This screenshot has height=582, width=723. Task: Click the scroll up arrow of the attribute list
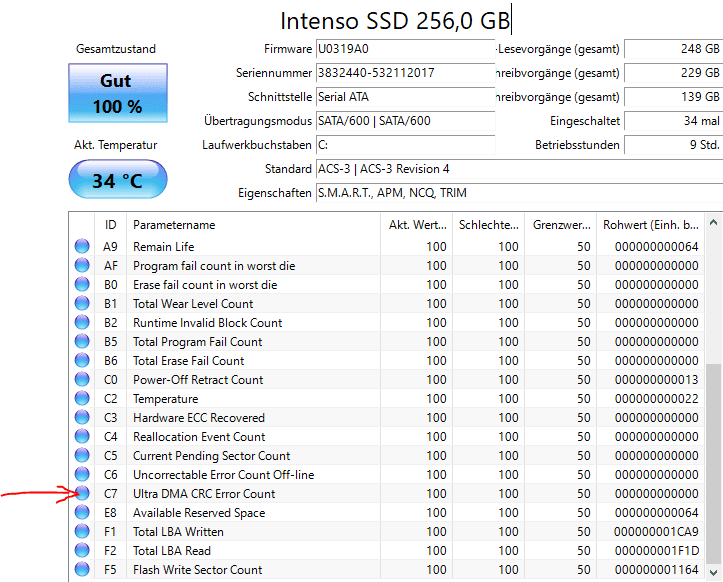point(714,222)
